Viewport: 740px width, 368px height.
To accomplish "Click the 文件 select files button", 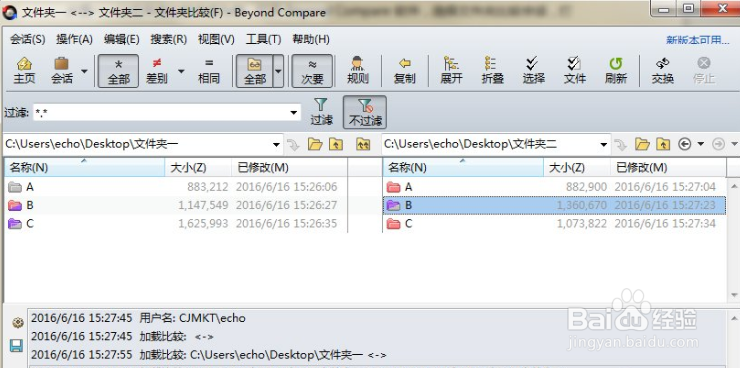I will coord(574,71).
